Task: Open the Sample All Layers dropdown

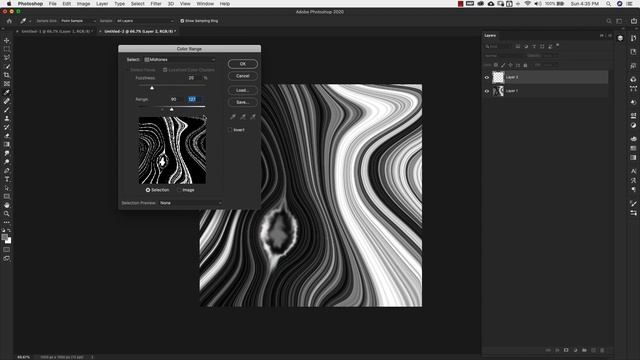Action: [145, 21]
